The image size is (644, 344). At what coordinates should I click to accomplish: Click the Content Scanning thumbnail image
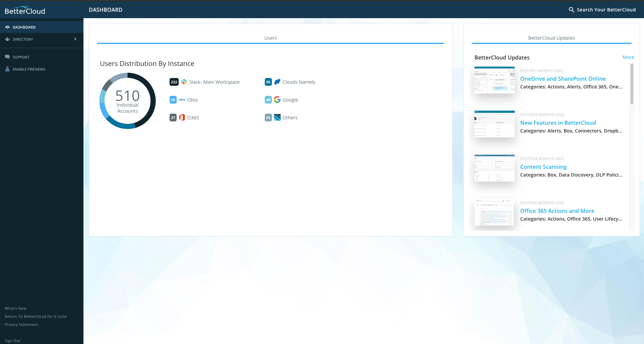[x=494, y=168]
